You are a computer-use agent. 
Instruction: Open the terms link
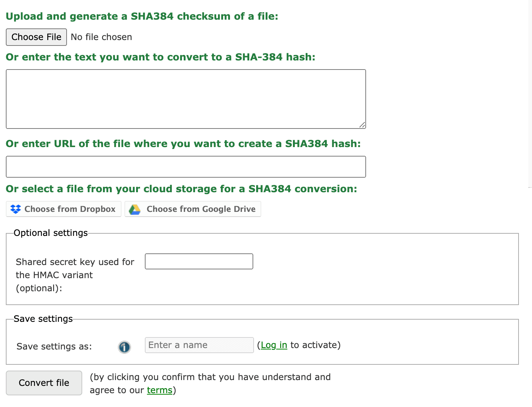click(159, 390)
